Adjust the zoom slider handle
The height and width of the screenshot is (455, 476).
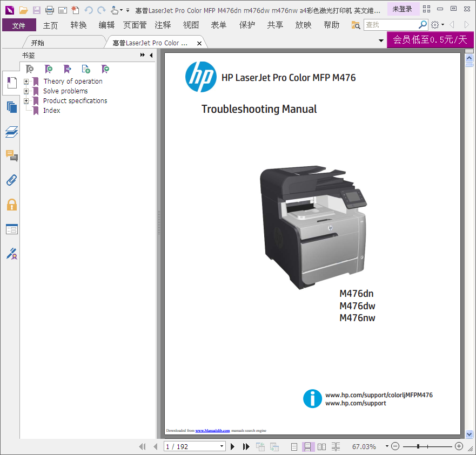click(418, 446)
